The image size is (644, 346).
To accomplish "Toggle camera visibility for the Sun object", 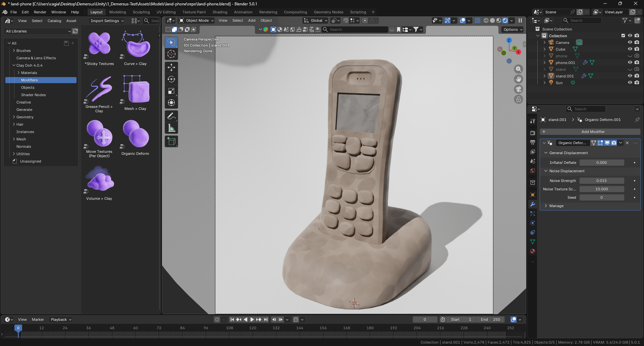I will click(x=637, y=82).
